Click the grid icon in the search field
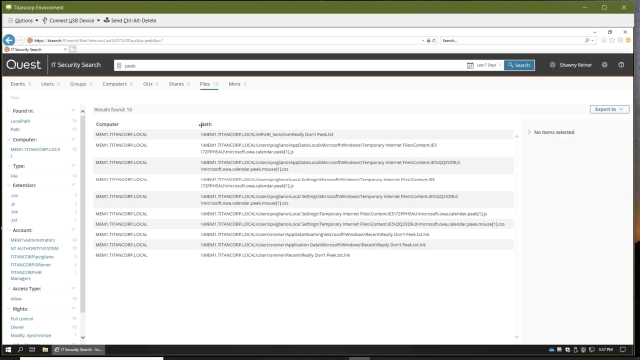The width and height of the screenshot is (640, 360). (x=119, y=66)
